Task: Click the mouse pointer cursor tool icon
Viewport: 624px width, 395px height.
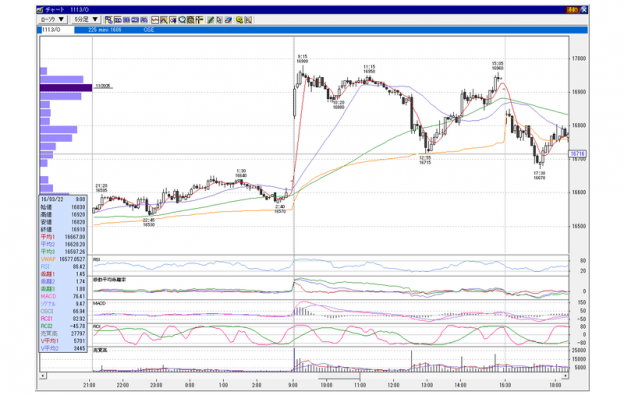Action: pyautogui.click(x=219, y=19)
